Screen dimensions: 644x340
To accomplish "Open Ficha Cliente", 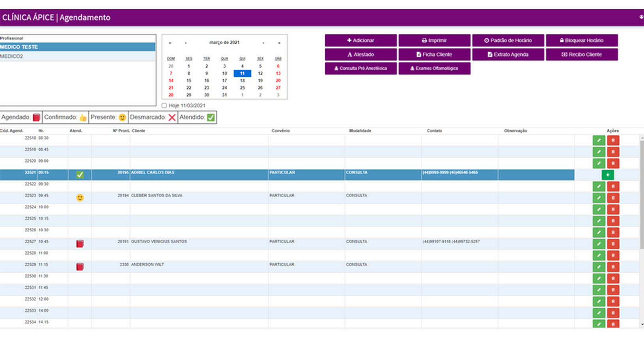I will (x=434, y=55).
